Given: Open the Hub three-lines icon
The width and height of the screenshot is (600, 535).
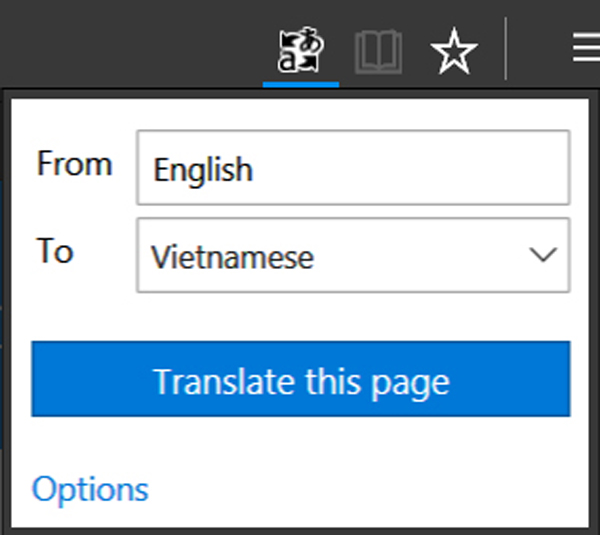Looking at the screenshot, I should (x=587, y=50).
